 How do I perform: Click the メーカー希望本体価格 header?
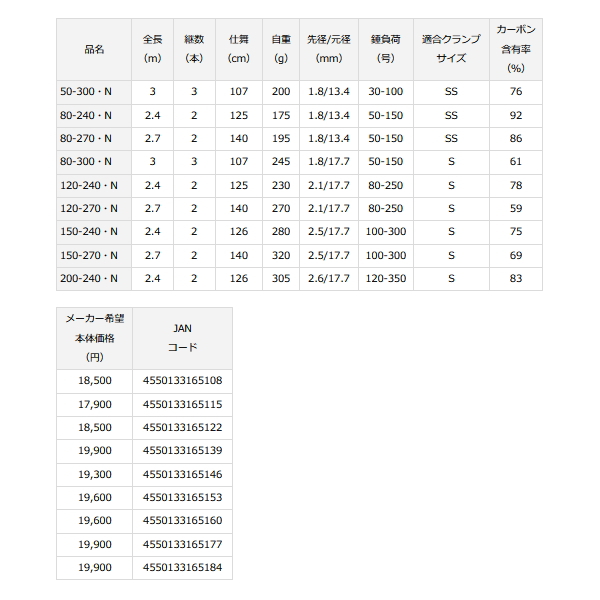click(x=95, y=338)
